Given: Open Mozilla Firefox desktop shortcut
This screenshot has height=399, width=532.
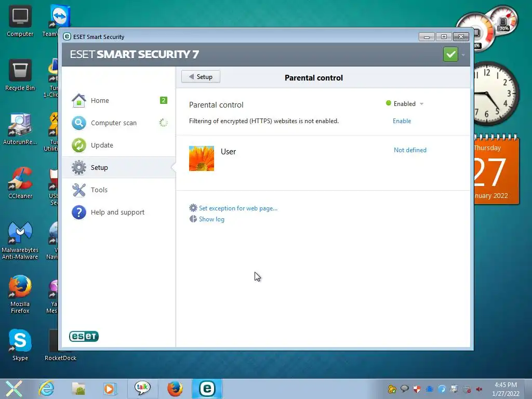Looking at the screenshot, I should 20,294.
